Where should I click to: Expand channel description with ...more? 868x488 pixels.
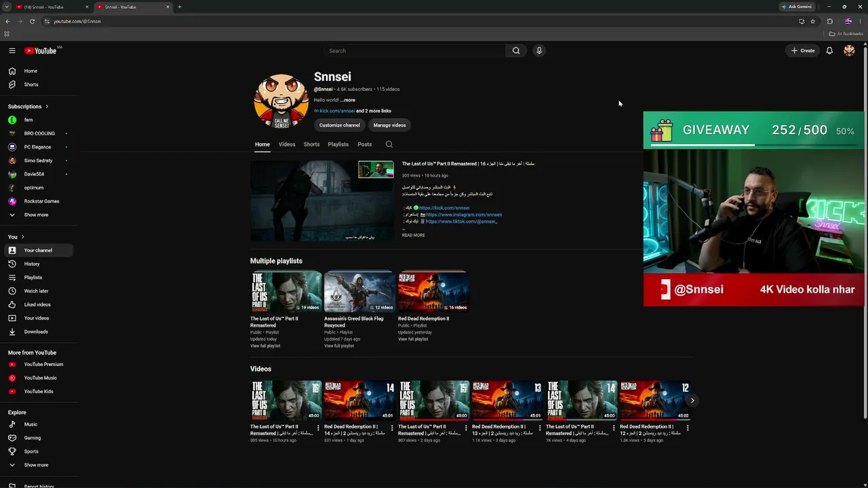point(348,100)
